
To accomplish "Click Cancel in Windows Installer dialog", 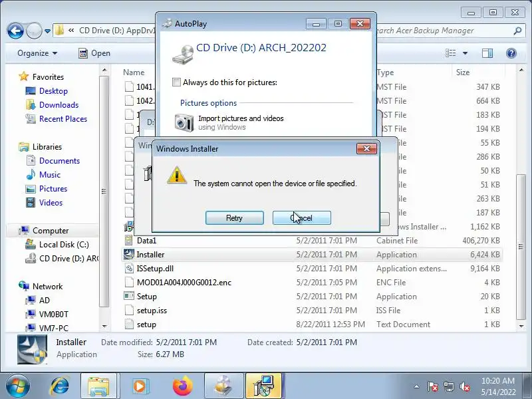I will coord(302,218).
